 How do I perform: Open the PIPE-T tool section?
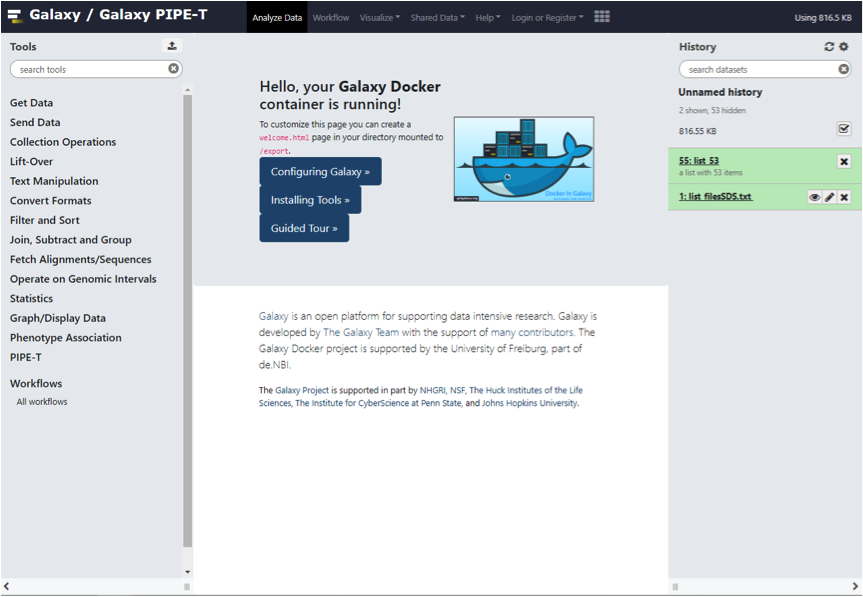point(25,357)
